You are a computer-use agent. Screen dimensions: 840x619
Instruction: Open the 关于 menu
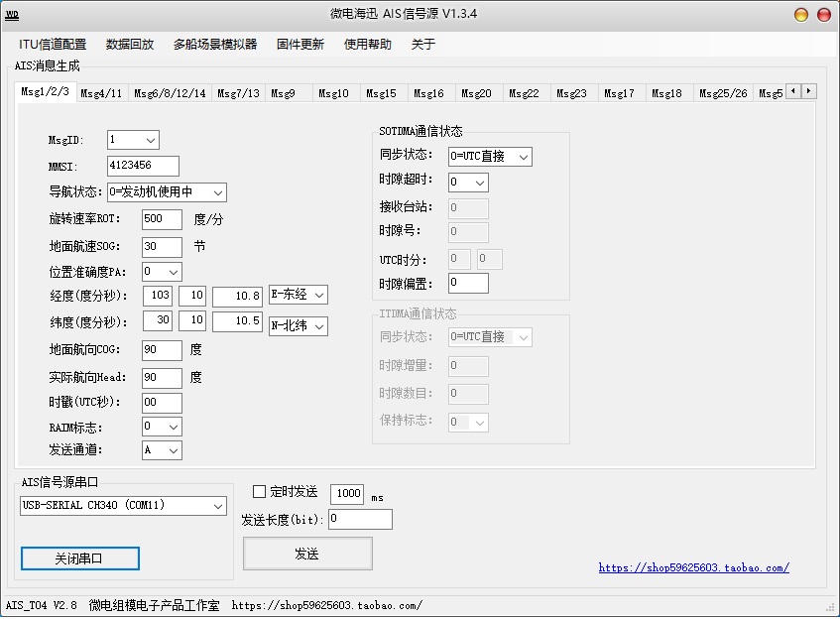click(423, 44)
